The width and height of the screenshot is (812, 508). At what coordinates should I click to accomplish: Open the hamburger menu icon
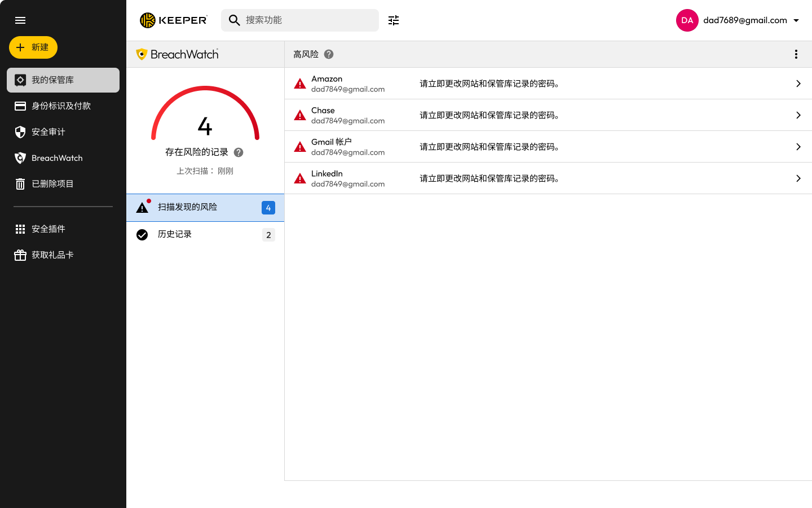[x=20, y=20]
